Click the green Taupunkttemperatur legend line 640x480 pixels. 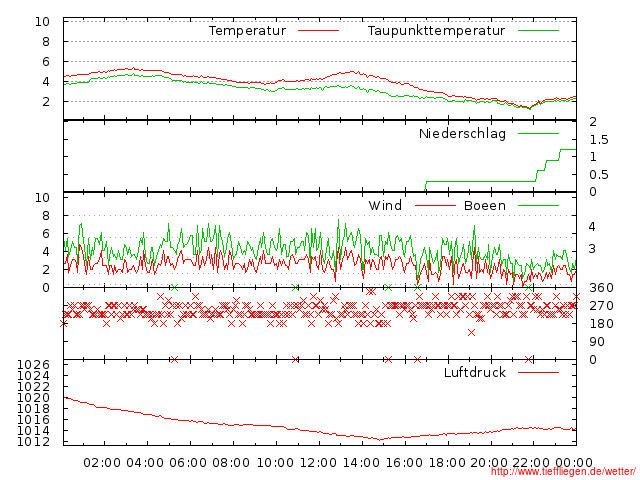pos(538,30)
